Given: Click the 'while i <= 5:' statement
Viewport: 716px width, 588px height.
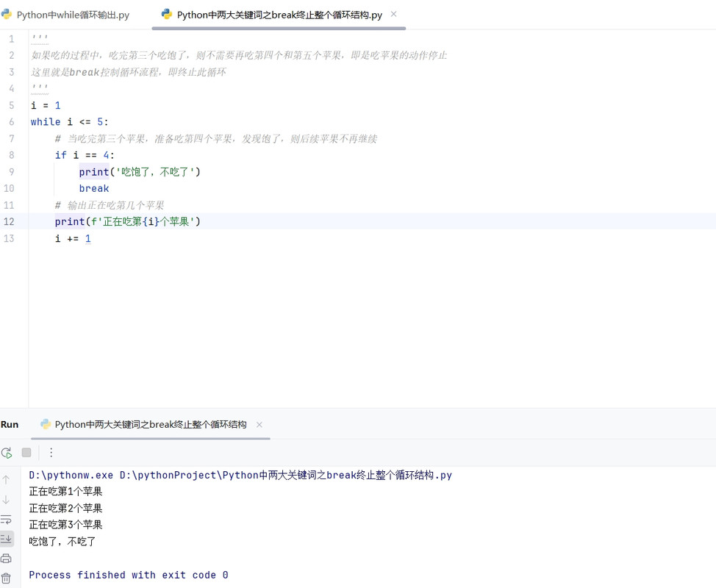Looking at the screenshot, I should [x=69, y=122].
